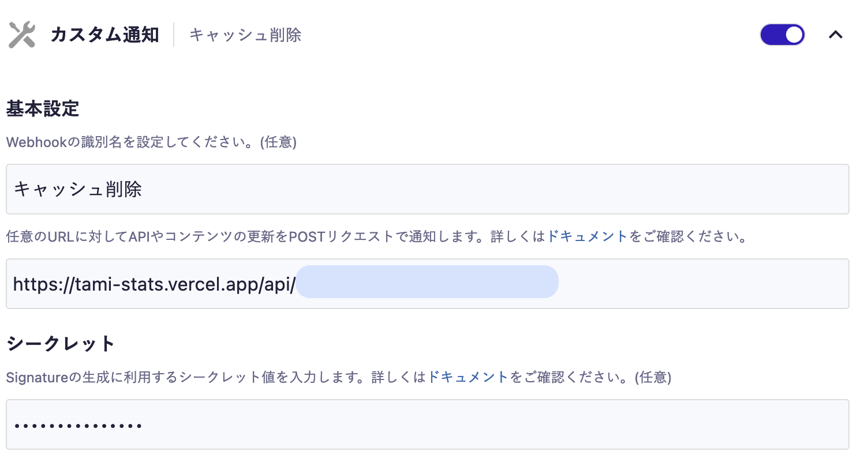Open ドキュメント link in Signature description
The width and height of the screenshot is (868, 459).
(467, 378)
